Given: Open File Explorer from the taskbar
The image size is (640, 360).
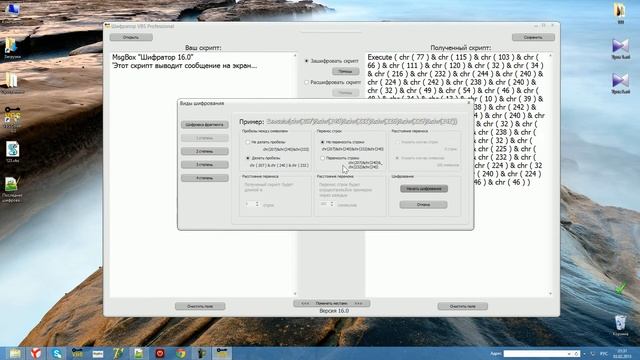Looking at the screenshot, I should (x=15, y=353).
